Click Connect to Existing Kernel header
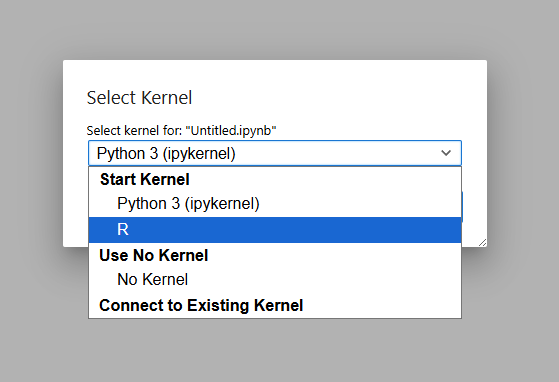Viewport: 559px width, 382px height. coord(201,305)
